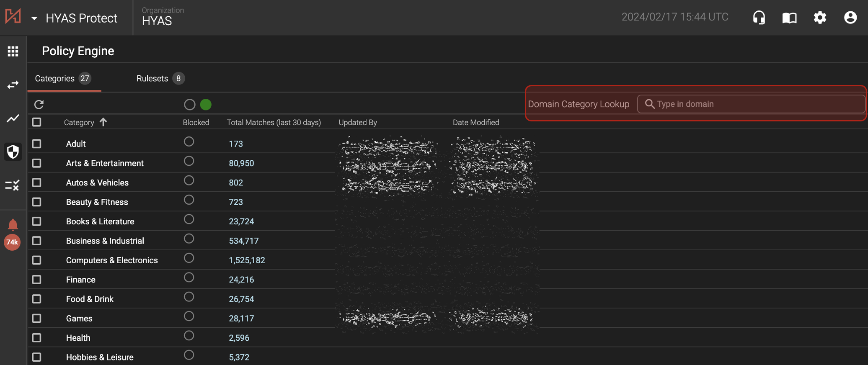Screen dimensions: 868x365
Task: Enable blocking for Games category
Action: [189, 316]
